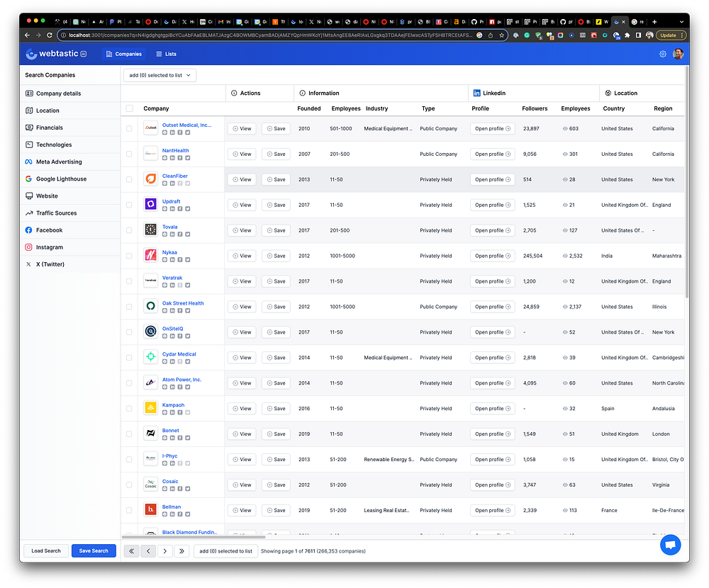Show all browser tabs with chevron
Viewport: 709px width, 588px height.
[681, 22]
